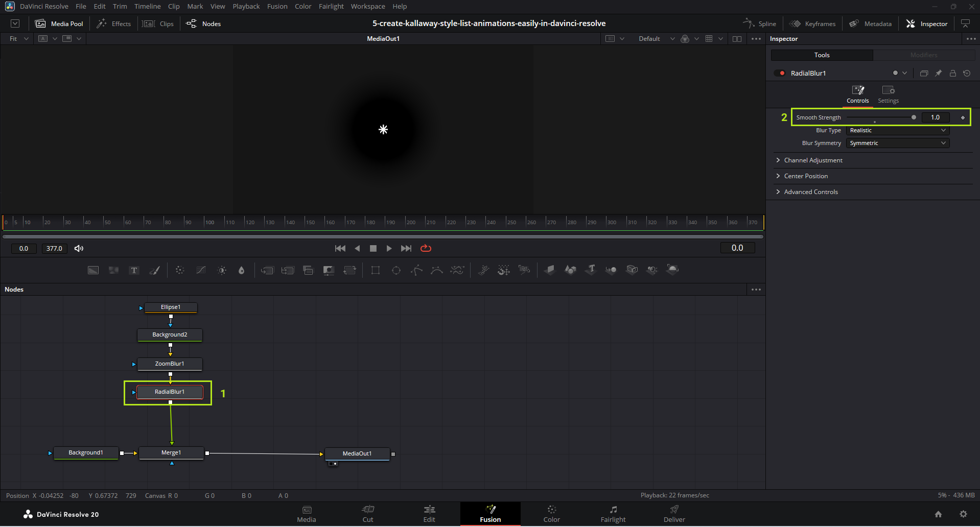The image size is (980, 527).
Task: Toggle audio mute speaker icon
Action: click(79, 248)
